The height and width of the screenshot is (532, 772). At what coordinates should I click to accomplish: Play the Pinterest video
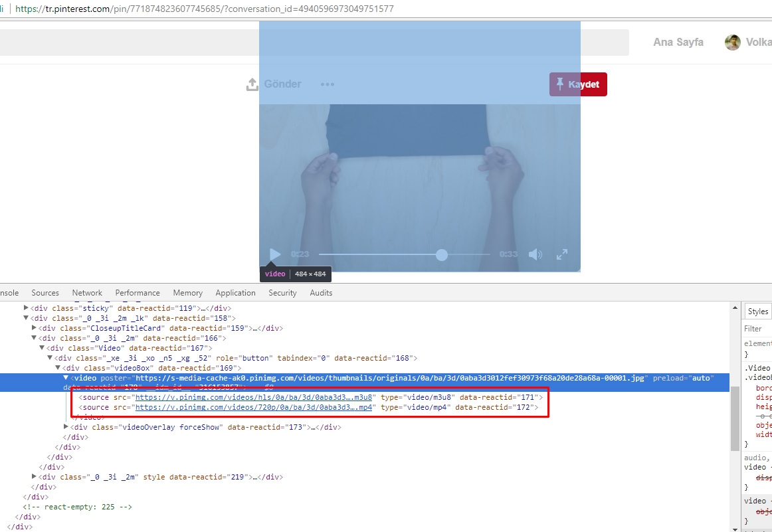pos(275,254)
